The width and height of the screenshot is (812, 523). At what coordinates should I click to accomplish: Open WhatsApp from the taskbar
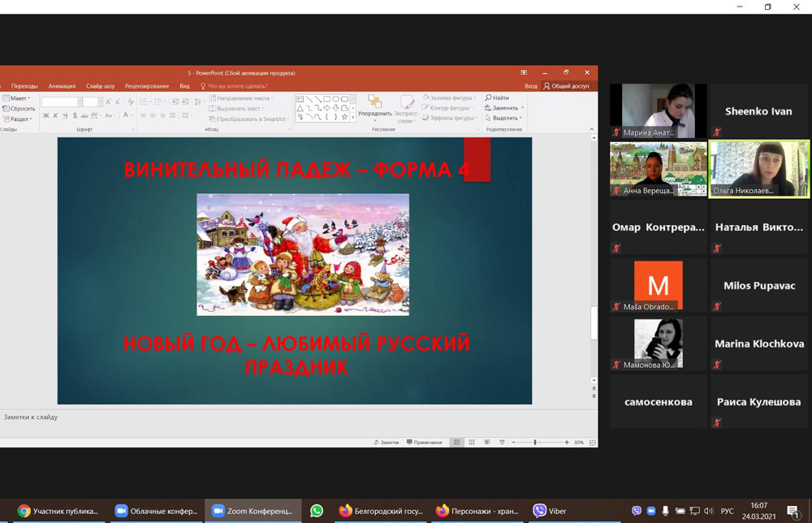(x=317, y=511)
